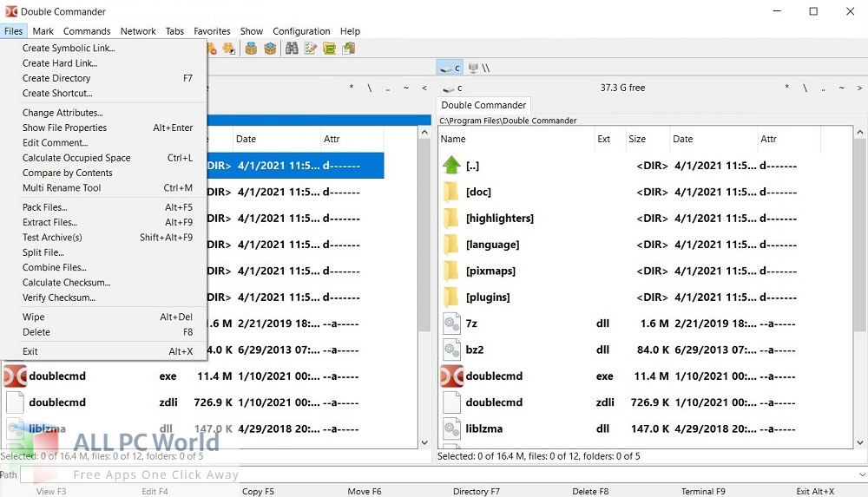Open Multi Rename tool checklist icon
Image resolution: width=868 pixels, height=497 pixels.
311,49
